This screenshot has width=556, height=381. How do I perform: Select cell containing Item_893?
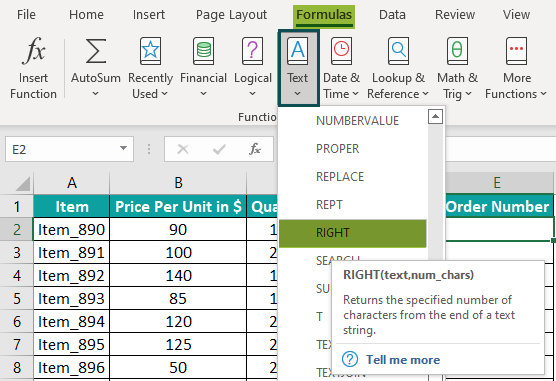click(72, 298)
